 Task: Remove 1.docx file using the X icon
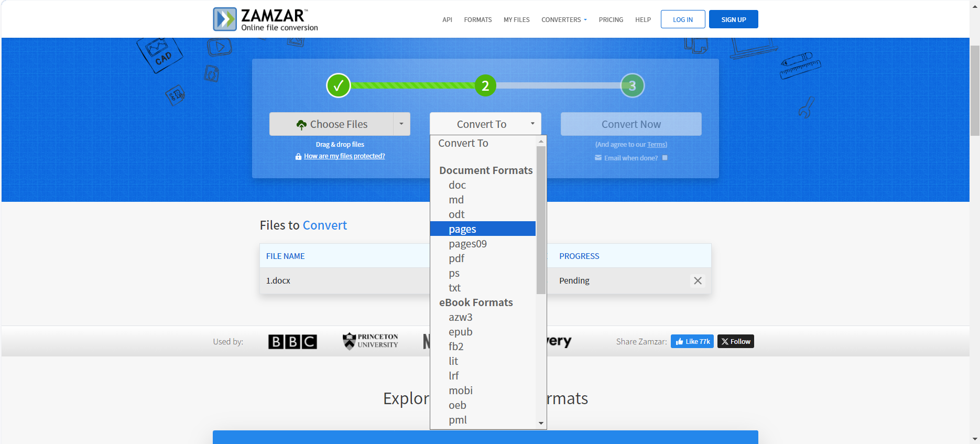(698, 281)
